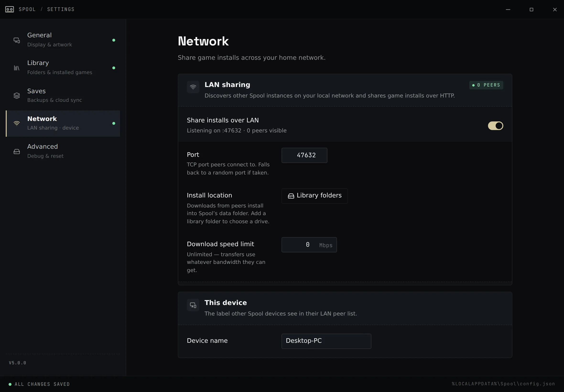Click the green dot beside General
The height and width of the screenshot is (392, 564).
pyautogui.click(x=114, y=40)
